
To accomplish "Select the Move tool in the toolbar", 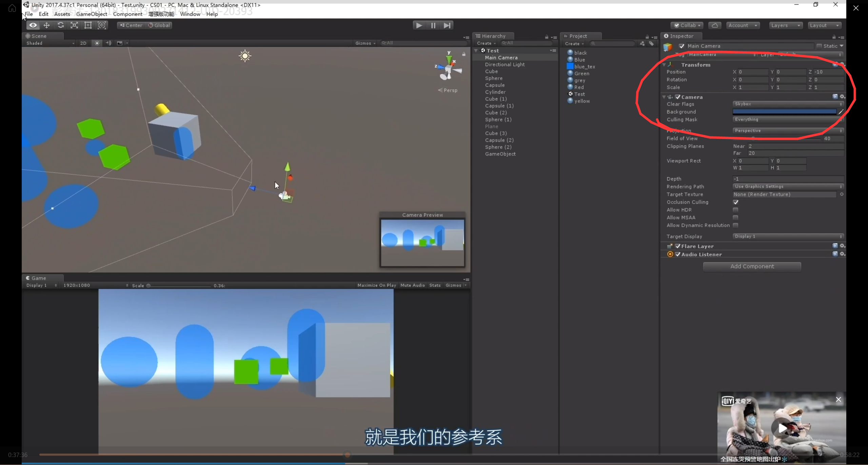I will point(46,25).
